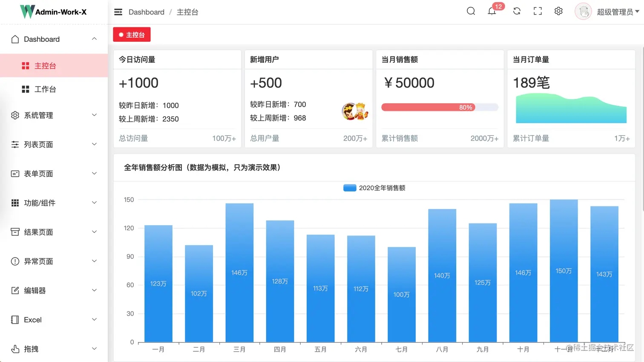Click the notification bell showing 12 alerts

(492, 12)
